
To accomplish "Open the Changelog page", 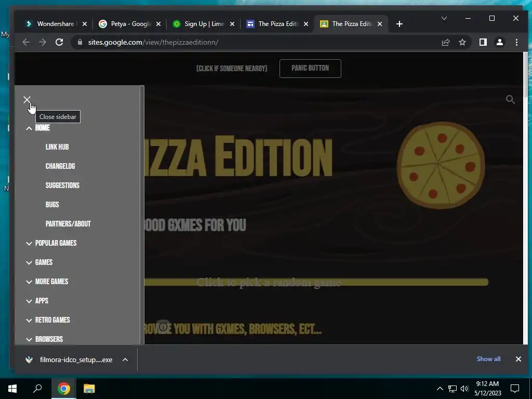I will click(x=60, y=166).
